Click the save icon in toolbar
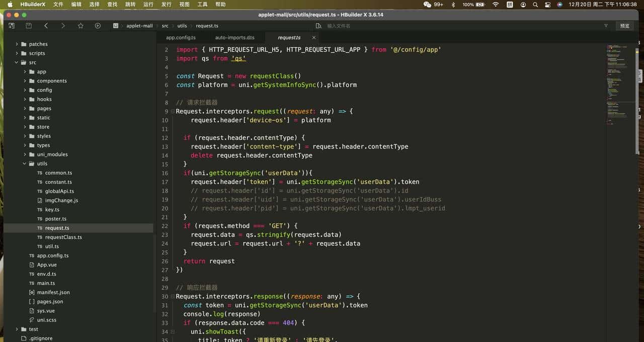This screenshot has height=342, width=644. coord(29,26)
